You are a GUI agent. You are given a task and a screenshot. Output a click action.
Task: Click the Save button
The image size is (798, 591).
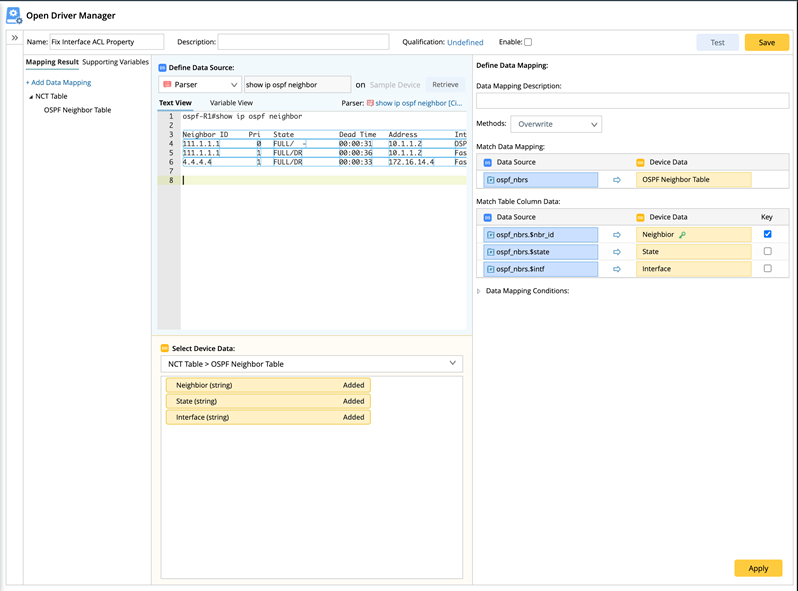(x=766, y=42)
